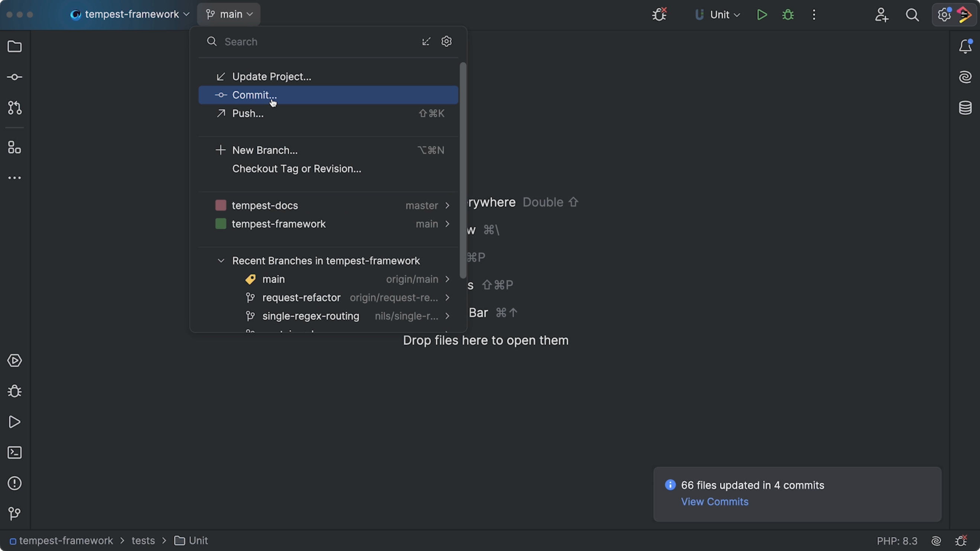Open the AI Assistant spiral icon in right sidebar

(965, 77)
